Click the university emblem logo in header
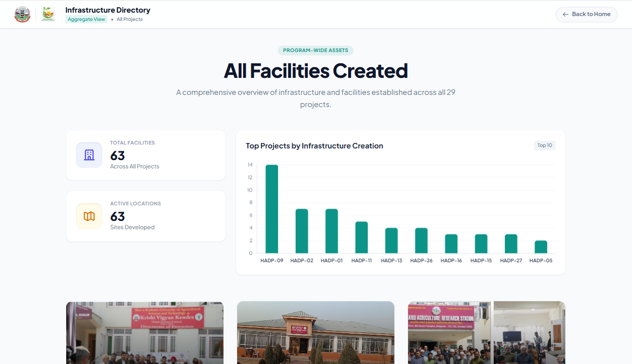The width and height of the screenshot is (632, 364). point(22,14)
